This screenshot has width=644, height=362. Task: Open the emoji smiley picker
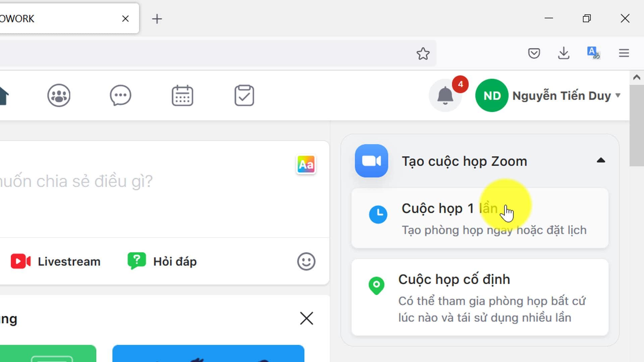pos(306,261)
